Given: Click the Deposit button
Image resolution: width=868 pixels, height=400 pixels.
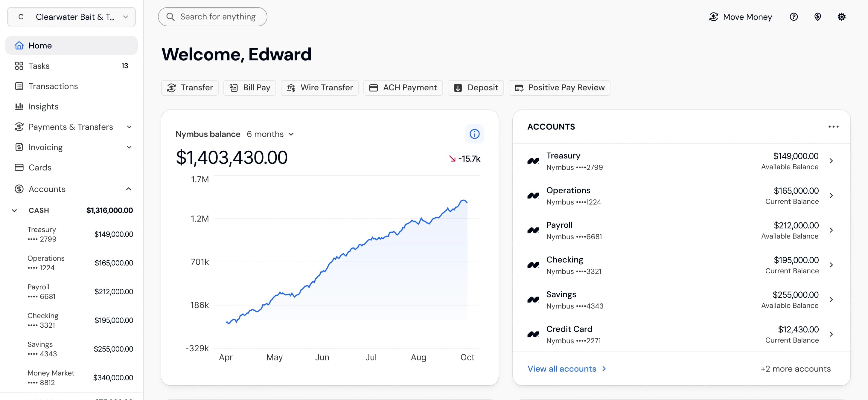Looking at the screenshot, I should tap(476, 88).
